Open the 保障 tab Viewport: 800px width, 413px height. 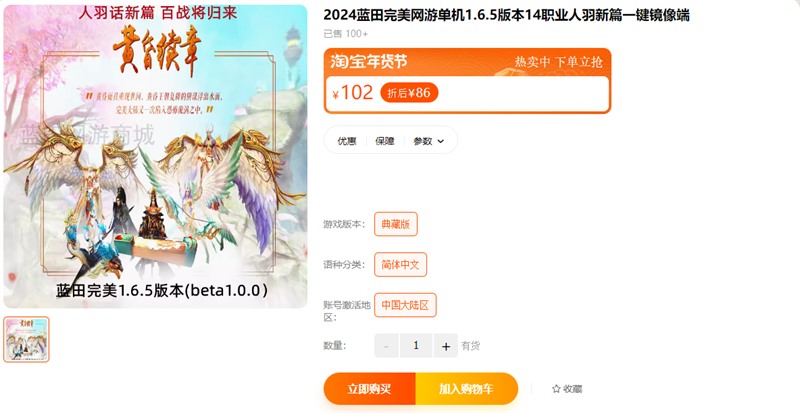pyautogui.click(x=385, y=141)
